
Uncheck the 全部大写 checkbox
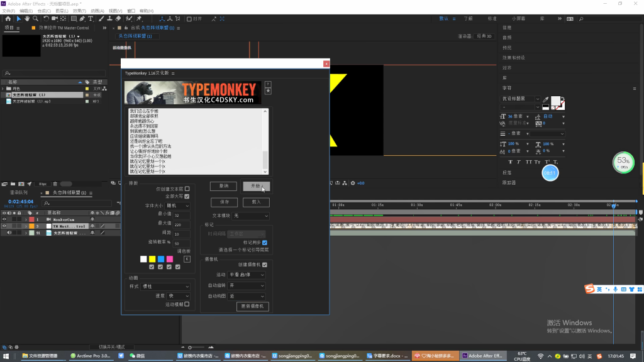(x=187, y=196)
